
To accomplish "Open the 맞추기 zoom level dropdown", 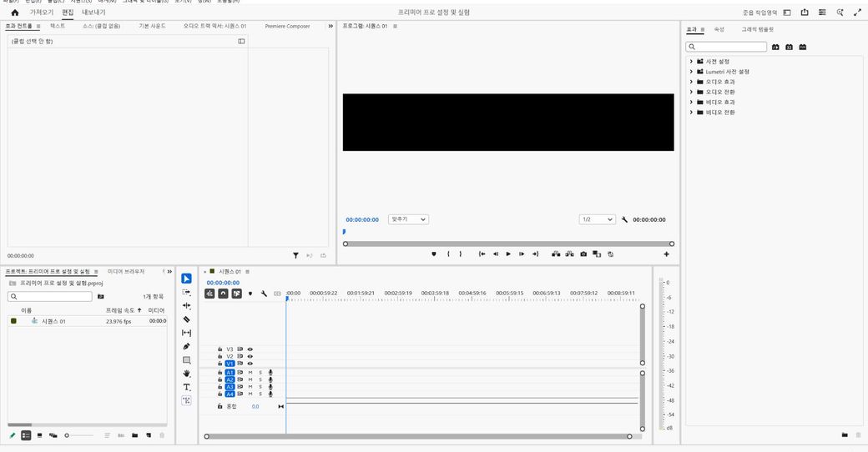I will 408,219.
